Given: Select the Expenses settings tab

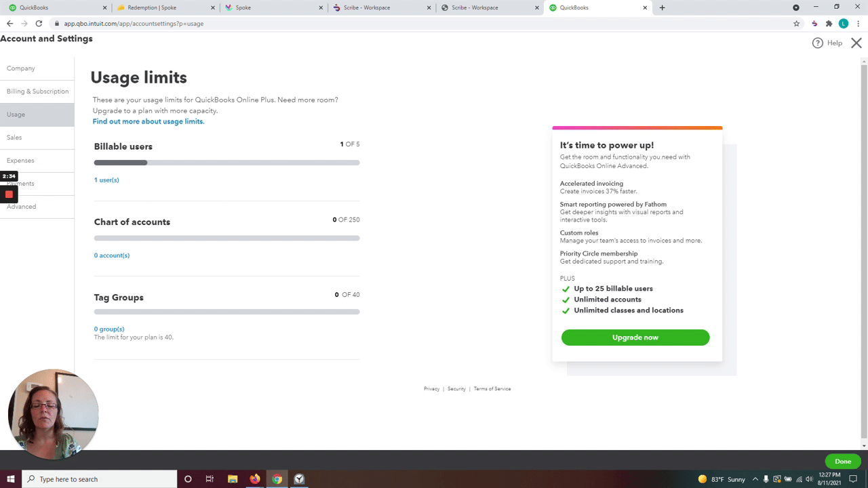Looking at the screenshot, I should tap(20, 161).
